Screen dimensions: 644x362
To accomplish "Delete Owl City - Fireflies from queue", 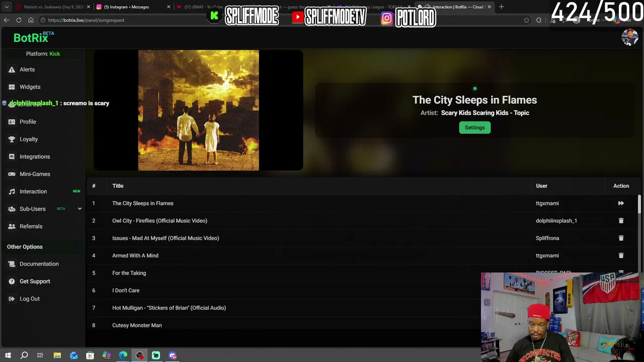I will [621, 221].
